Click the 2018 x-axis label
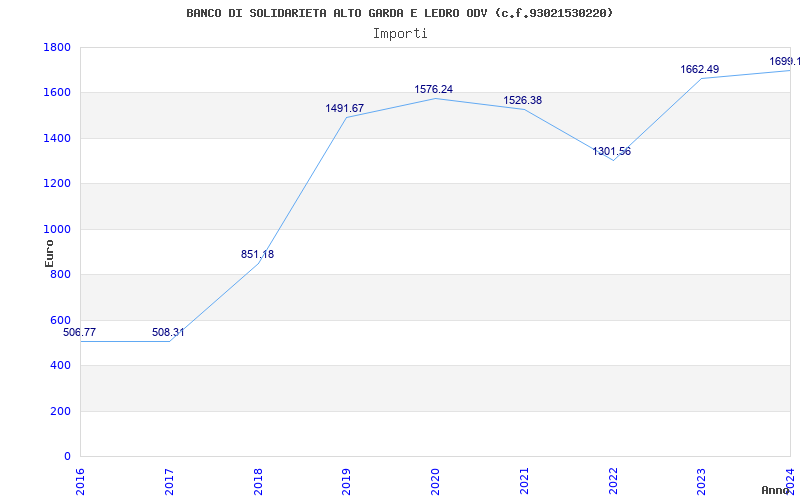The width and height of the screenshot is (800, 500). (258, 481)
